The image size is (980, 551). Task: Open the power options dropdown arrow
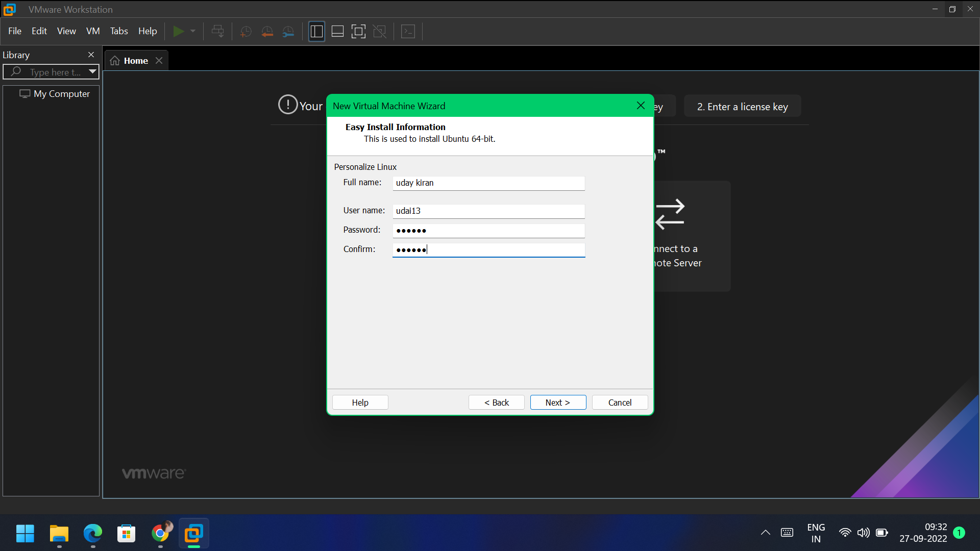point(193,32)
